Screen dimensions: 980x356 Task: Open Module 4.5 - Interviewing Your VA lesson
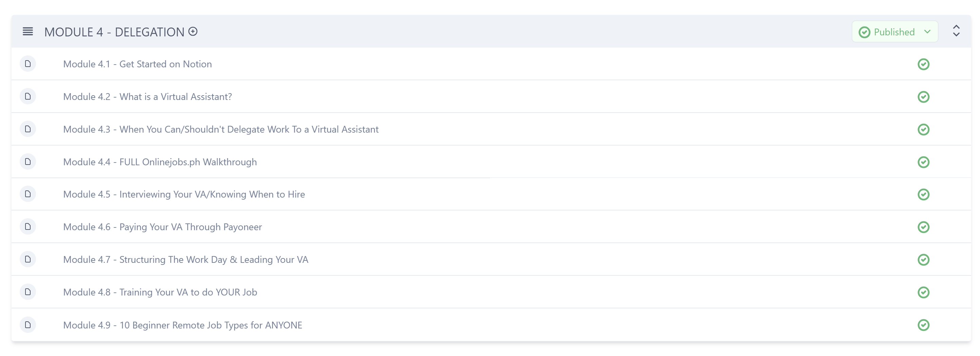184,194
